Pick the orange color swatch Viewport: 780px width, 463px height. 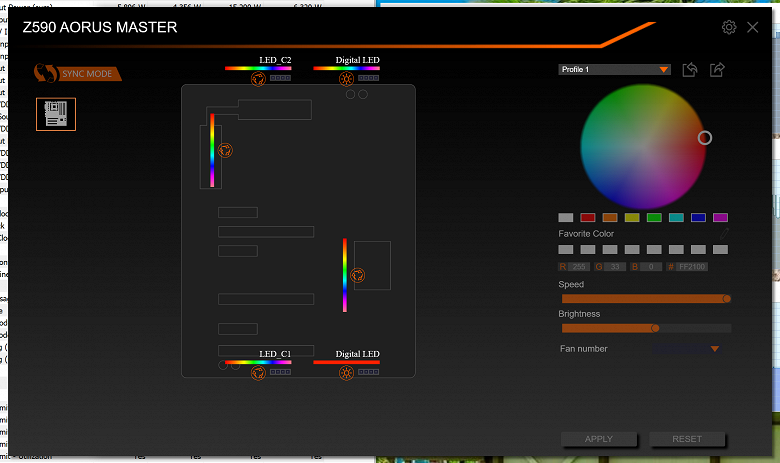[610, 217]
